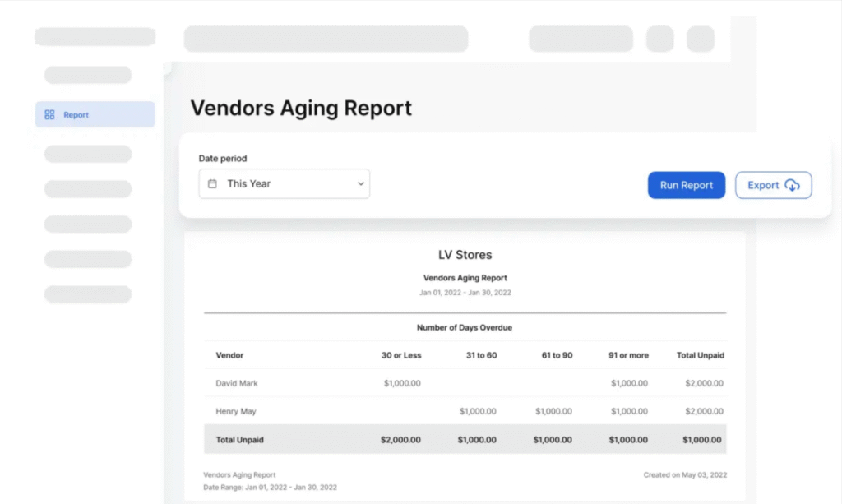Screen dimensions: 842x504
Task: Click the second rounded icon in the top-right header
Action: tap(700, 39)
